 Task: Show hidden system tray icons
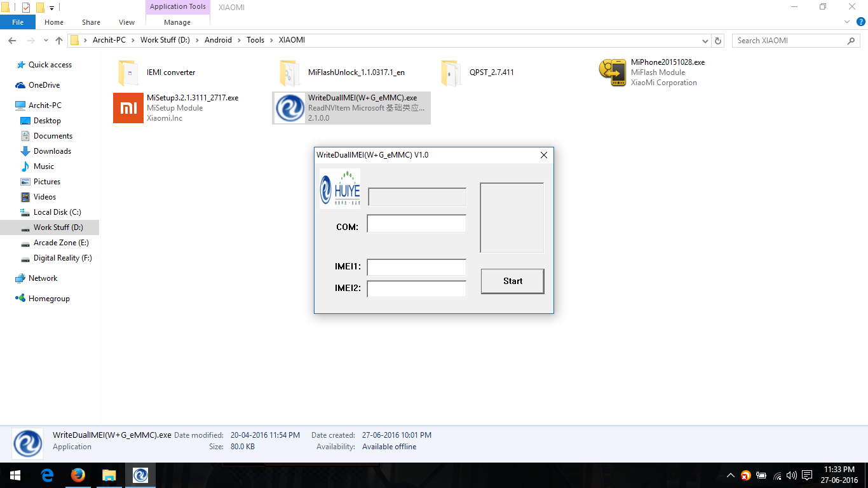(730, 475)
